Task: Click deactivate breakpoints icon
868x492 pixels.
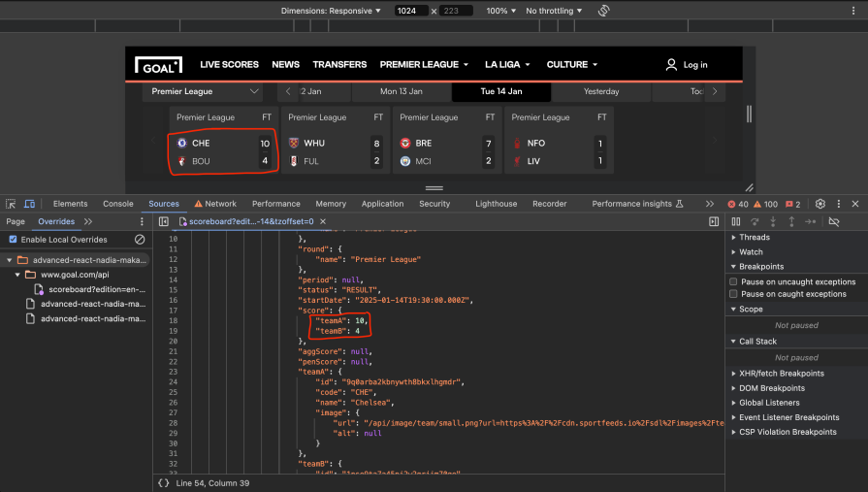Action: [833, 222]
